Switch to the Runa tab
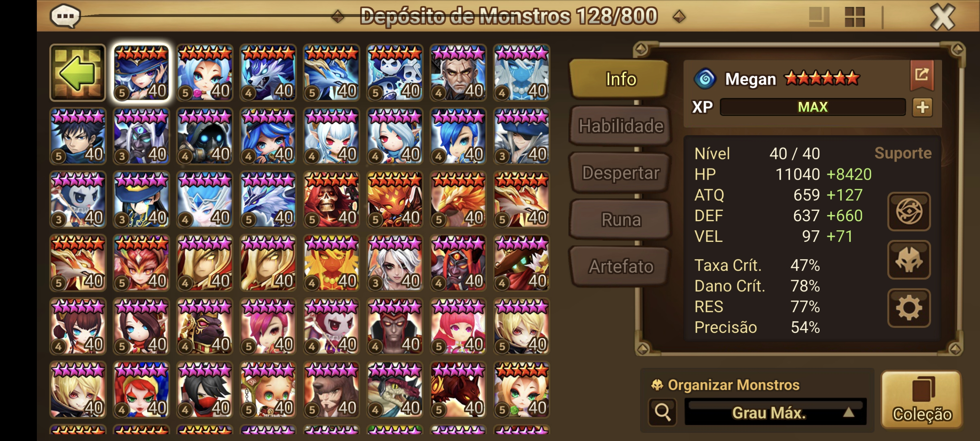The width and height of the screenshot is (980, 441). pyautogui.click(x=620, y=219)
